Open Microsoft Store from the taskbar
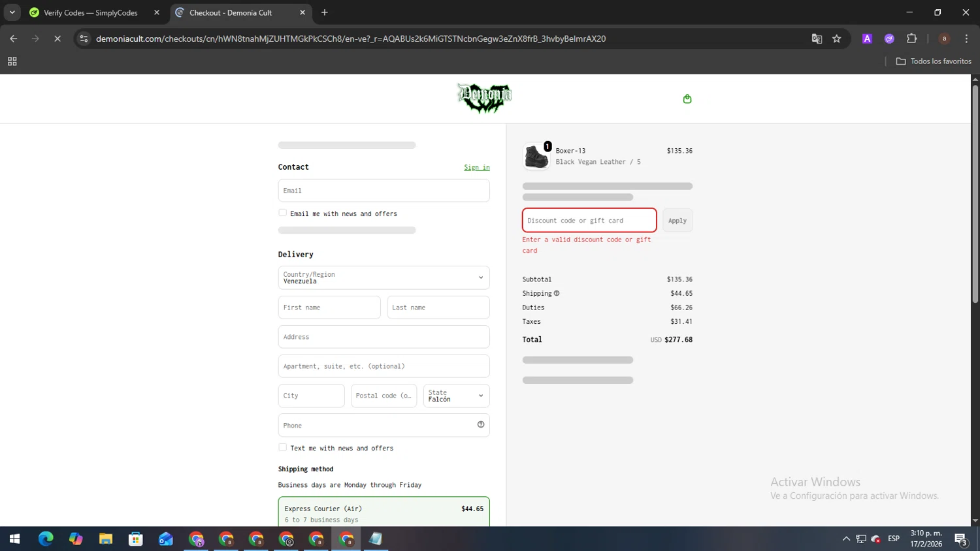 click(136, 539)
